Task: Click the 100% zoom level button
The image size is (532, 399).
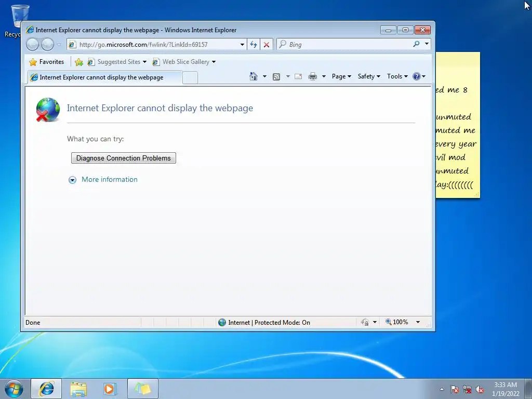Action: pyautogui.click(x=396, y=322)
